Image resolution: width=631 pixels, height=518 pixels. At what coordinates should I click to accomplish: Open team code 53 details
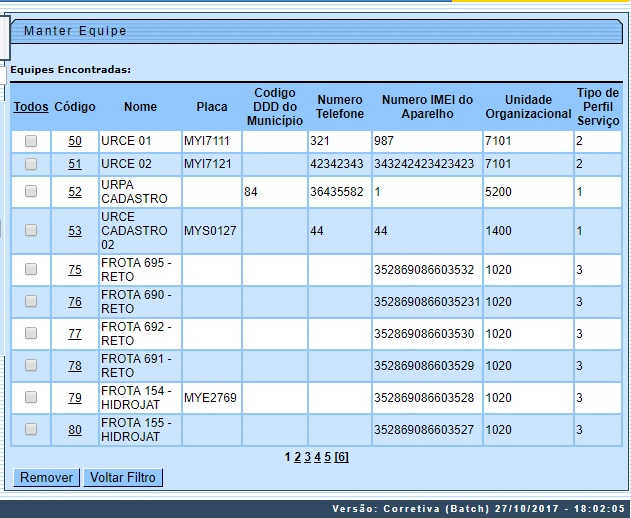75,230
